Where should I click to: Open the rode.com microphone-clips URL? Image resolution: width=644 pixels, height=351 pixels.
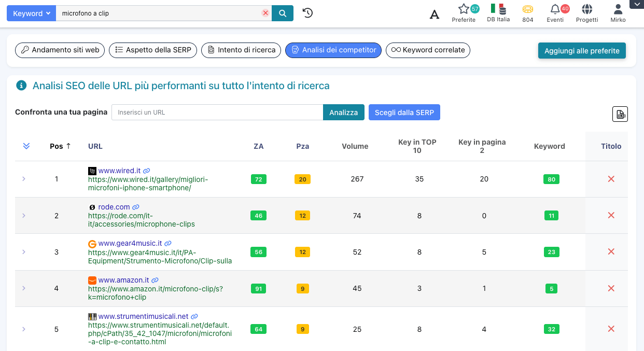(x=142, y=220)
